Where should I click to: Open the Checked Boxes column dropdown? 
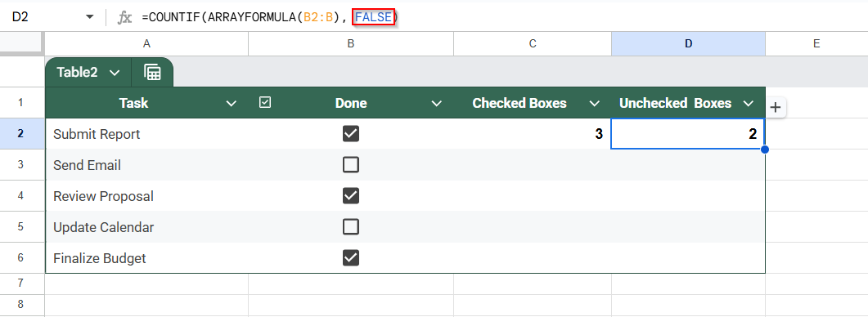(595, 104)
